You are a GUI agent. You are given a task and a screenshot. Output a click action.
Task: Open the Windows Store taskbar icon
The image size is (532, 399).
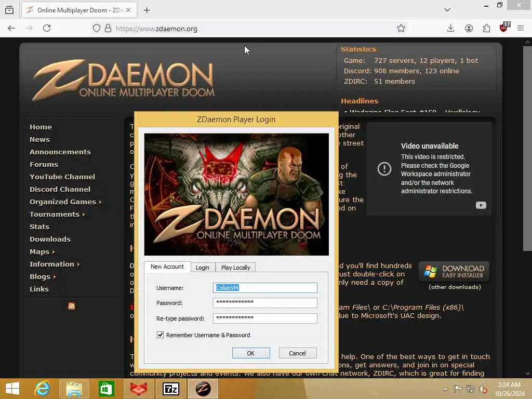(106, 389)
